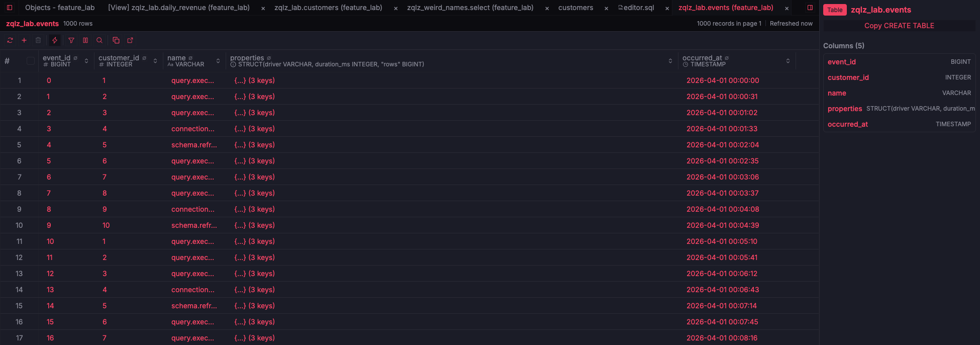The image size is (980, 345).
Task: Select row number 4 in gutter
Action: [x=19, y=129]
